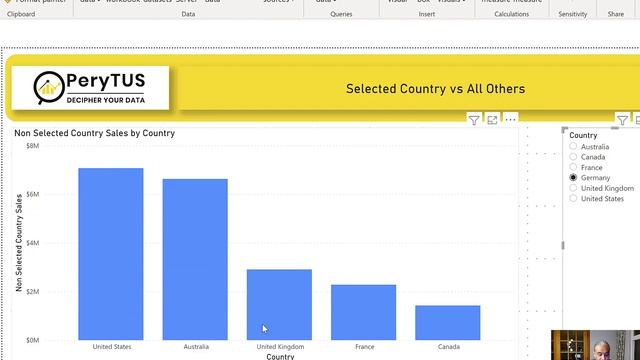Image resolution: width=640 pixels, height=360 pixels.
Task: Click the Insert ribbon group label
Action: click(x=427, y=14)
